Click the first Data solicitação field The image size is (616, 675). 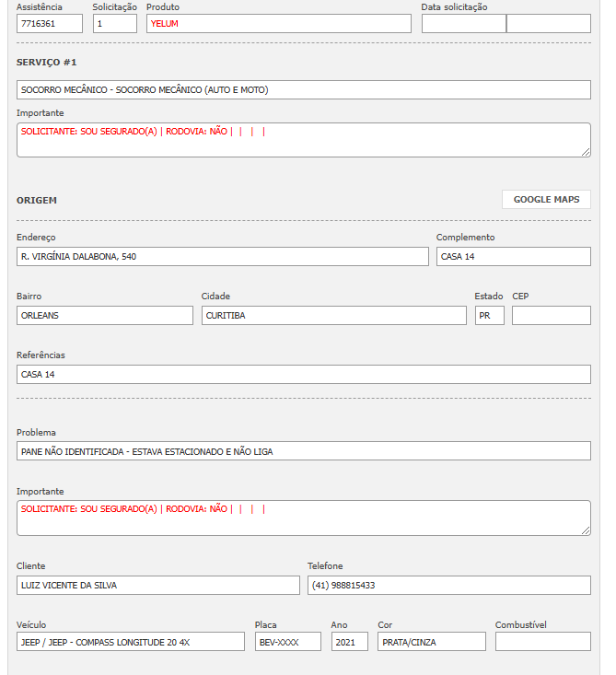(x=463, y=24)
